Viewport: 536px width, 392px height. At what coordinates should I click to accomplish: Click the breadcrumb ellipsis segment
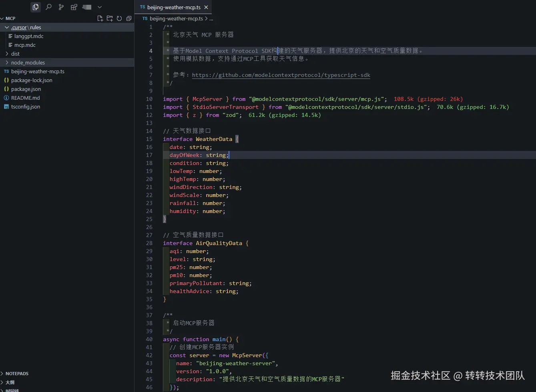pyautogui.click(x=211, y=18)
